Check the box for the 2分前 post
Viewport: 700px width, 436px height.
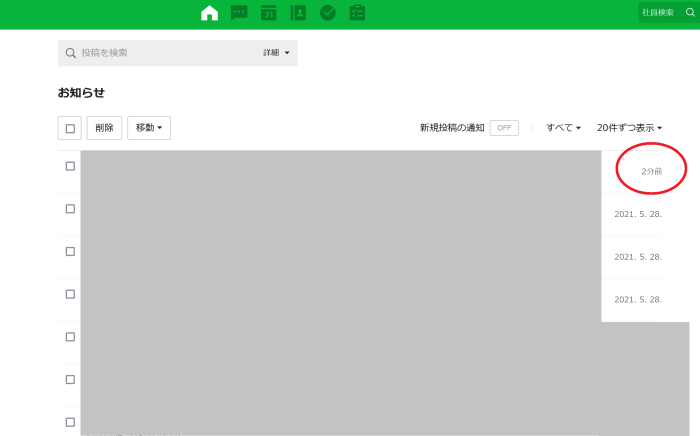(70, 166)
